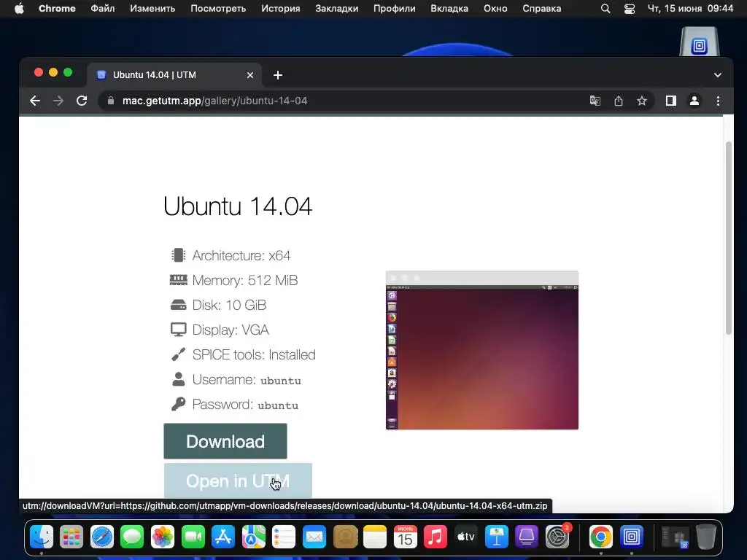Screen dimensions: 747x560
Task: Open App Store from the Dock
Action: tap(223, 537)
